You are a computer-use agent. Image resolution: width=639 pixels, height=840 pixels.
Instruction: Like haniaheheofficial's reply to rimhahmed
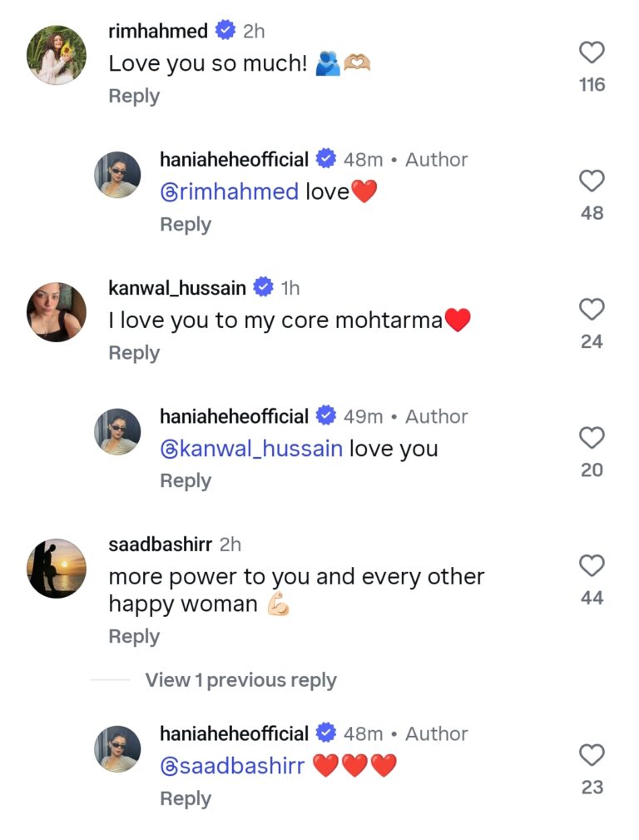click(592, 181)
